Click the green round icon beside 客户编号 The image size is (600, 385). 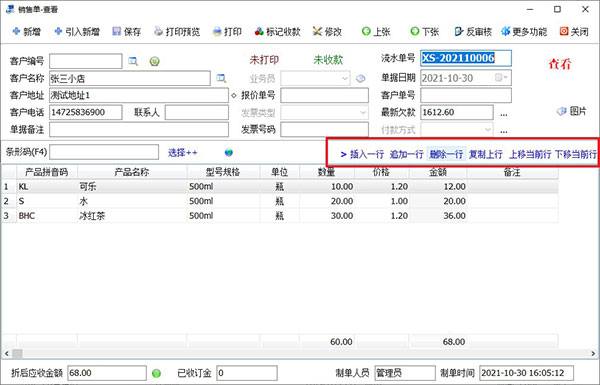click(155, 61)
